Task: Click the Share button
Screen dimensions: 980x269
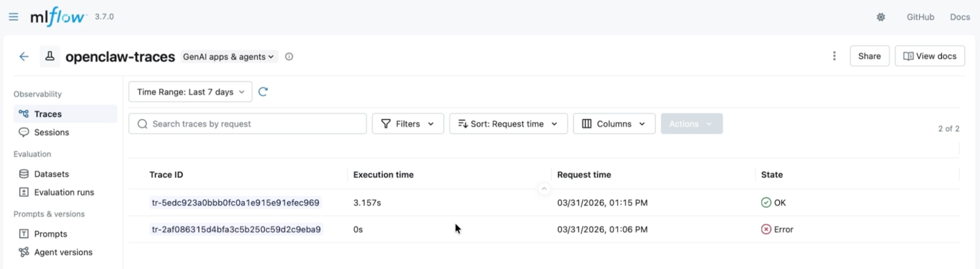Action: [869, 56]
